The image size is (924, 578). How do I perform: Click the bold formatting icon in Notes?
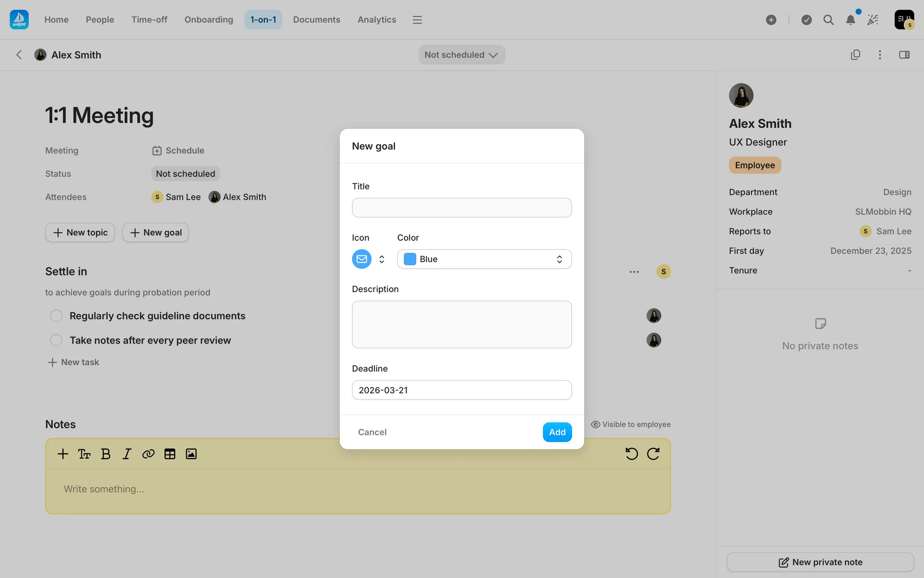tap(105, 454)
